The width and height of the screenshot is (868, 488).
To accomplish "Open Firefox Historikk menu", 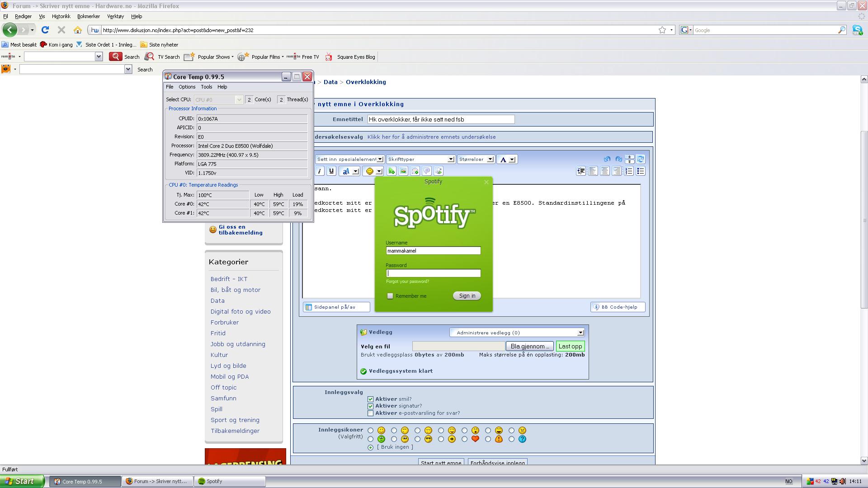I will pyautogui.click(x=61, y=16).
